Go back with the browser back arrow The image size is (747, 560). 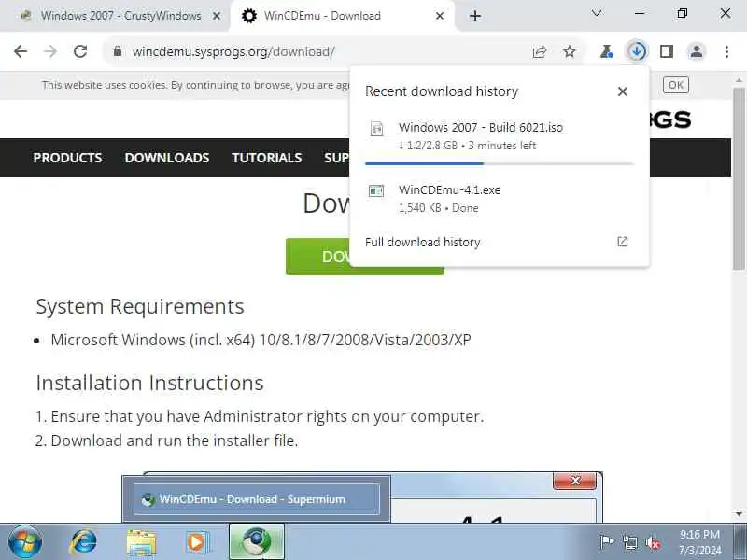21,51
